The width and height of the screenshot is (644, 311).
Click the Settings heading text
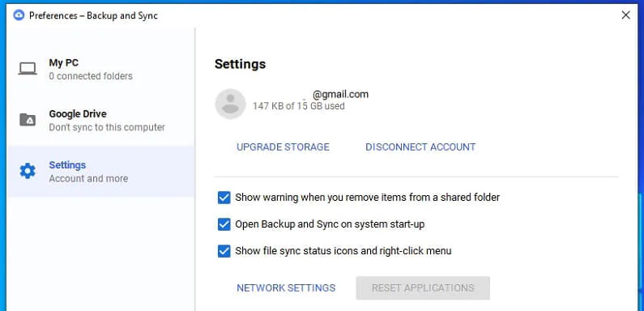[x=241, y=64]
